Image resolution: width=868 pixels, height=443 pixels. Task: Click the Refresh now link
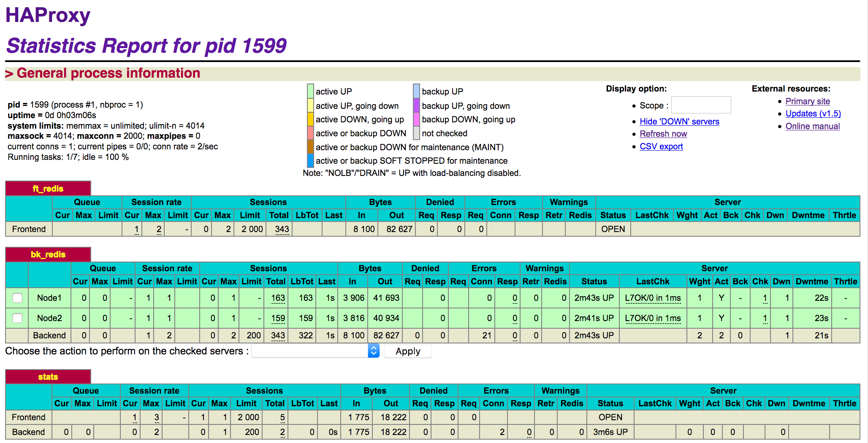pos(663,134)
